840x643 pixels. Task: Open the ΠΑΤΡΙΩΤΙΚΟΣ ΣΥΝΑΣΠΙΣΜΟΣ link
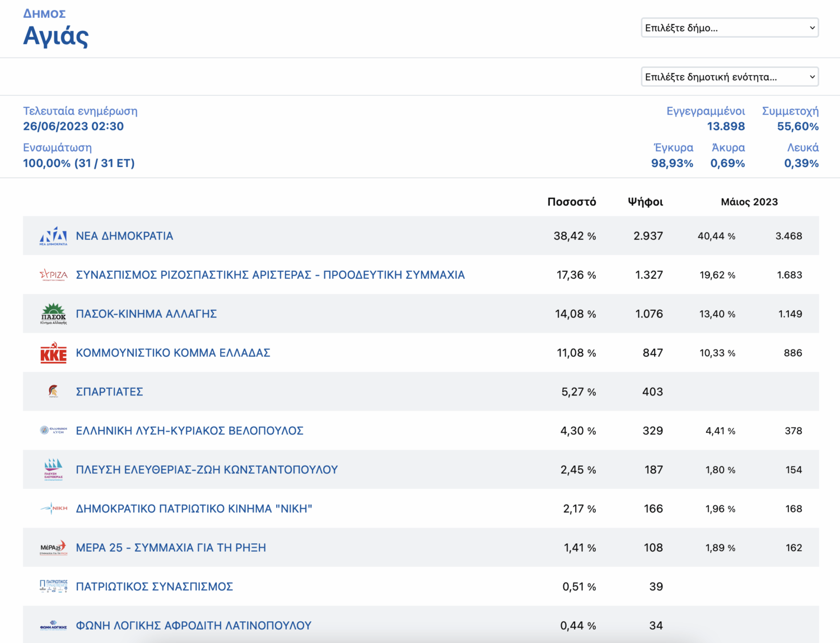point(154,586)
